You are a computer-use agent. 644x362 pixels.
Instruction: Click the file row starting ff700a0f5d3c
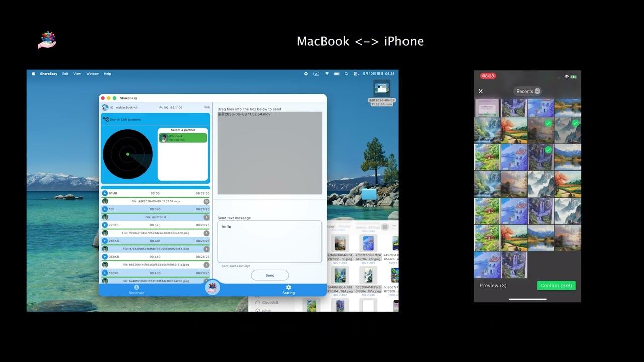[155, 233]
